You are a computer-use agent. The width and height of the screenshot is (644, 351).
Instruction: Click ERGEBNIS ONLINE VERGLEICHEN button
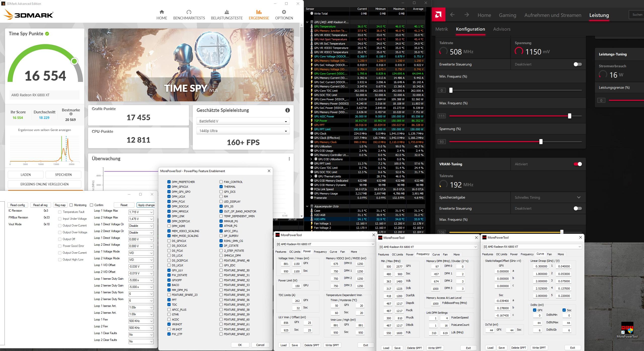tap(45, 184)
